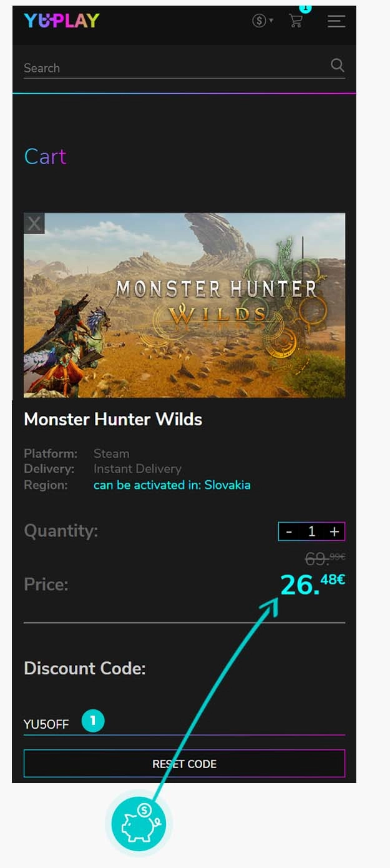Click the RESET CODE button
Screen dimensions: 390x868
(x=184, y=763)
